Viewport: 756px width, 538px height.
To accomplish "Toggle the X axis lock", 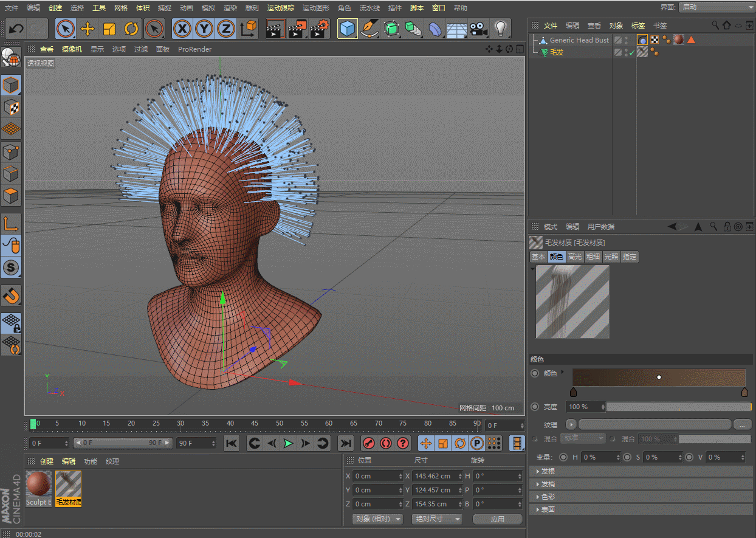I will 182,29.
